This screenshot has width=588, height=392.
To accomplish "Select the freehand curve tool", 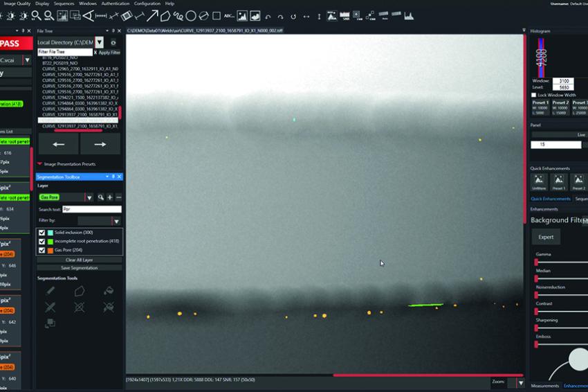I will point(178,16).
